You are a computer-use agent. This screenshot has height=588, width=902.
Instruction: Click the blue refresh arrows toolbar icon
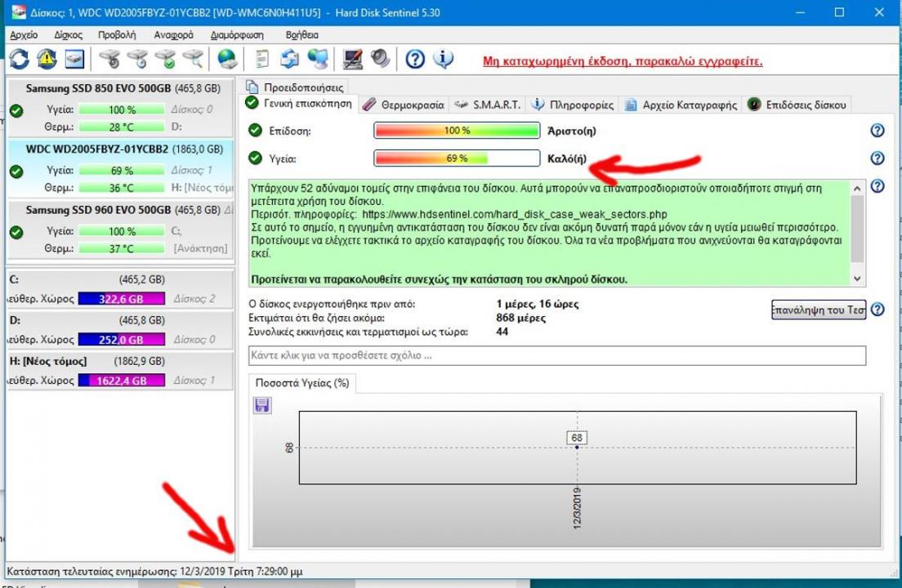coord(19,59)
